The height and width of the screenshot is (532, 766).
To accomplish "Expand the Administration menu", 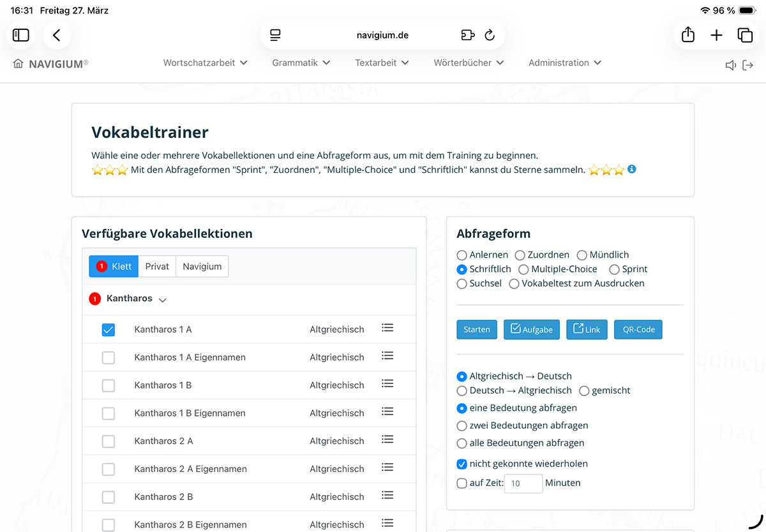I will tap(565, 63).
